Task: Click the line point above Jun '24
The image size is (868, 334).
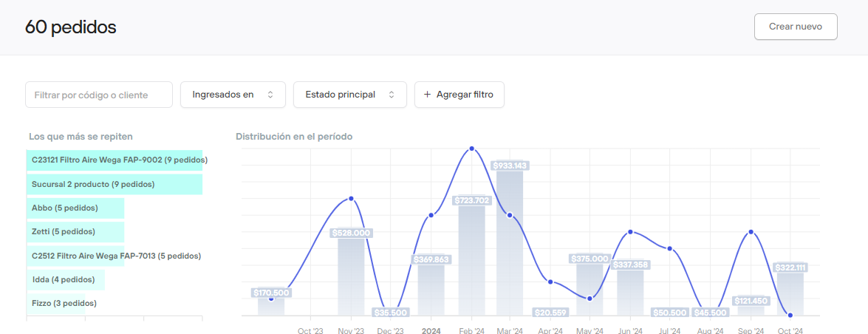Action: 631,231
